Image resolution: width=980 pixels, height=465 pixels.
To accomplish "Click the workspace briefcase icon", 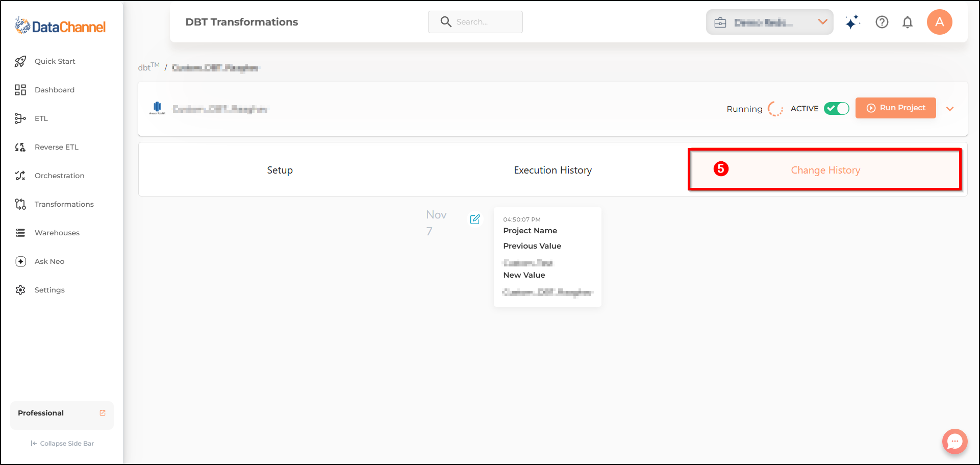I will click(x=720, y=22).
